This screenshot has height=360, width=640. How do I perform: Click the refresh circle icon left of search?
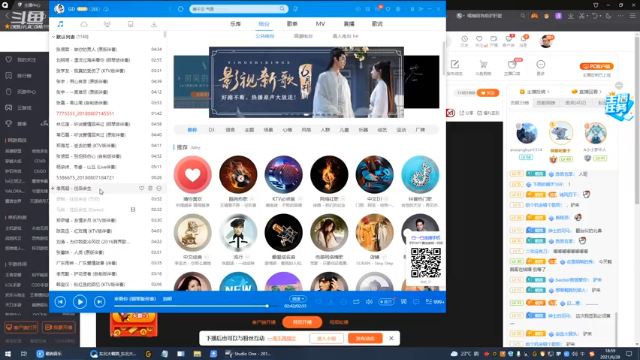(x=180, y=9)
